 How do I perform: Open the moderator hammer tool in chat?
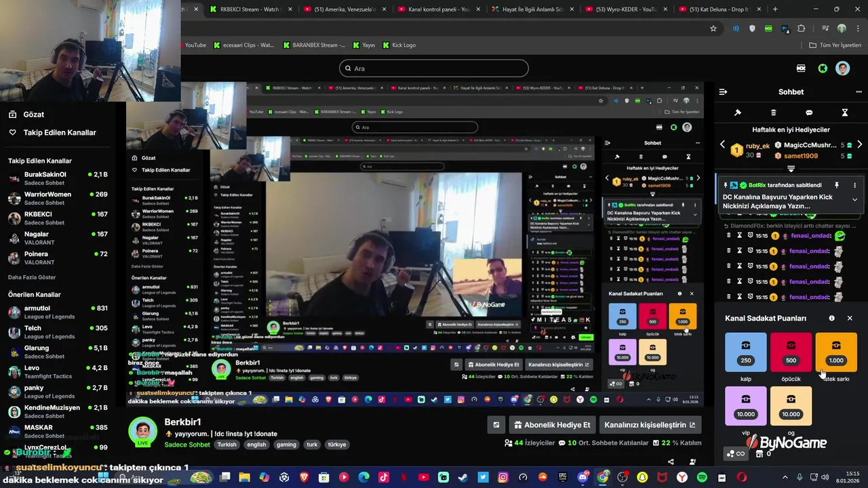click(x=738, y=113)
